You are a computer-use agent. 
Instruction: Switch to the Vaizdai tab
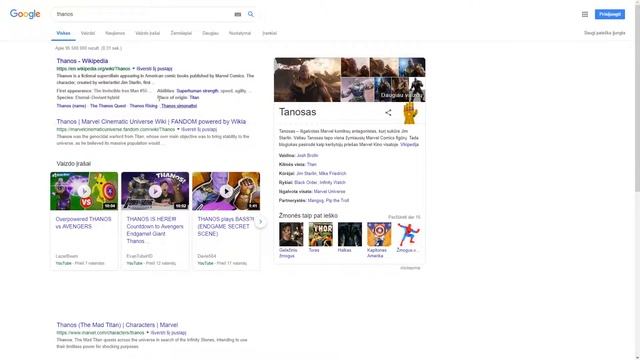click(x=88, y=33)
